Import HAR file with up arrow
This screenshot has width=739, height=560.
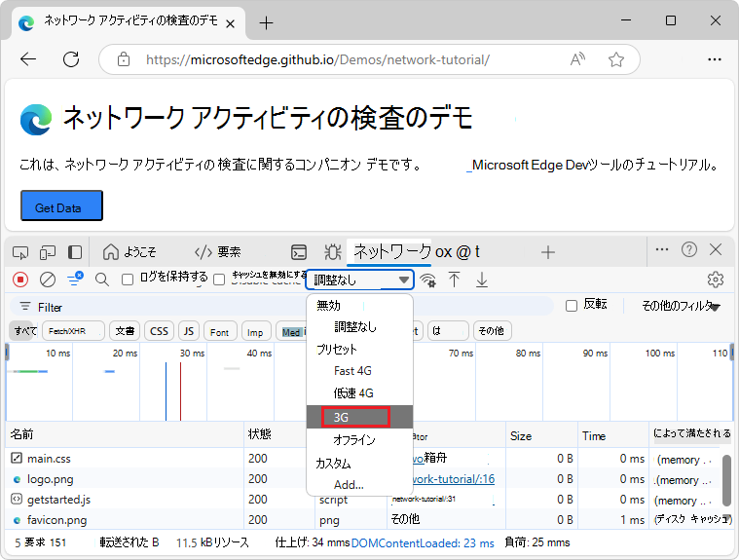tap(454, 280)
